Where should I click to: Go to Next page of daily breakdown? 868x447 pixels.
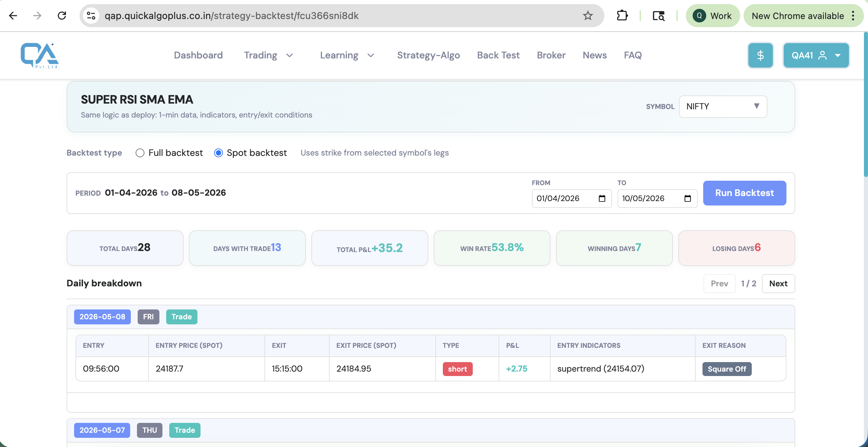(x=778, y=284)
